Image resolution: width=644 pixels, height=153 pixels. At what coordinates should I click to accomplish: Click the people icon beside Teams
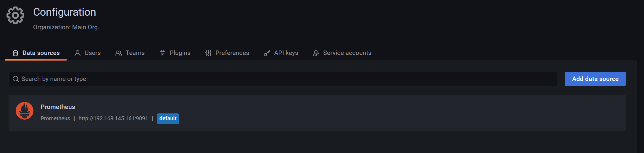pyautogui.click(x=119, y=53)
